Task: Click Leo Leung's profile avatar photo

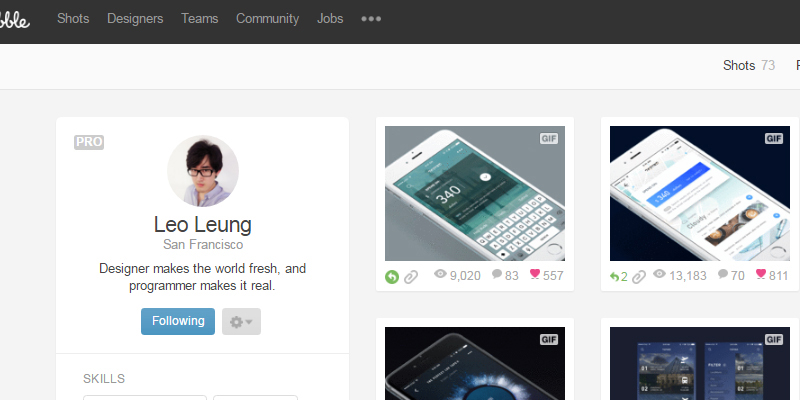Action: coord(203,171)
